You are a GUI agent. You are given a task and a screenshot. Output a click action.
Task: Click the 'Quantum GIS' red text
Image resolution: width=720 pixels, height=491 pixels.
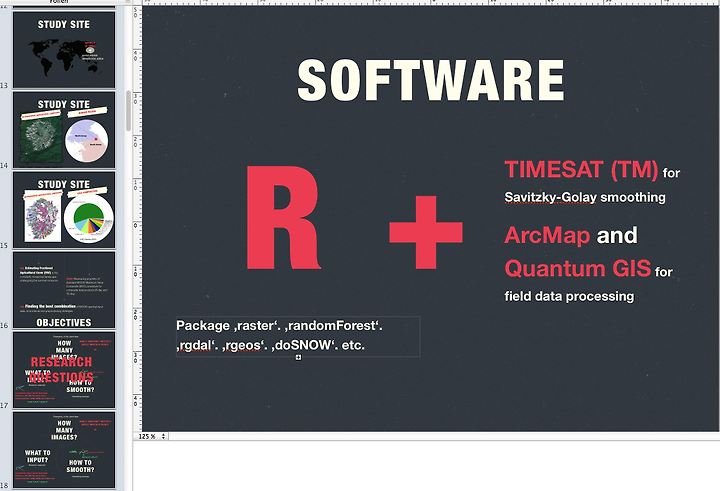578,269
